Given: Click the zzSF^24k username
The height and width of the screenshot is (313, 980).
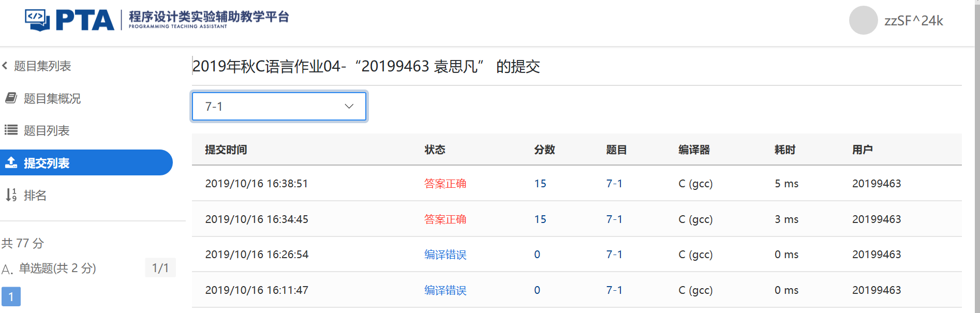Looking at the screenshot, I should 913,21.
